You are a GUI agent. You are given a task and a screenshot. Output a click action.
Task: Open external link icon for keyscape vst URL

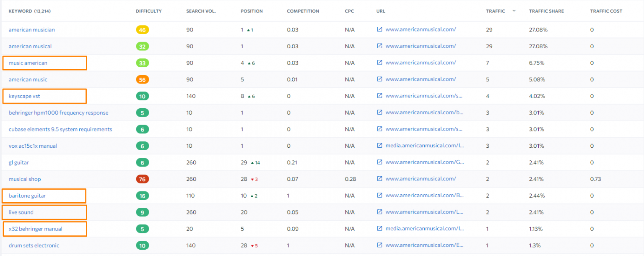(379, 96)
